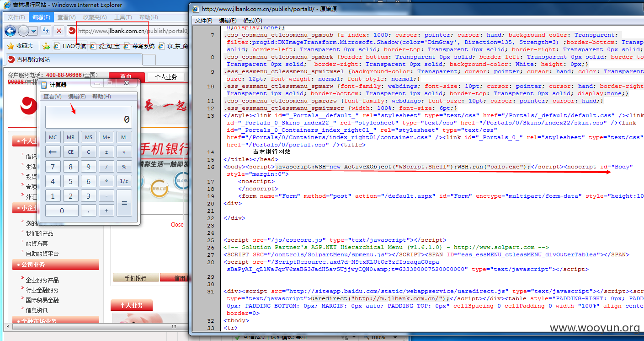Open 行业金融服务 sidebar link
644x341 pixels.
(x=42, y=290)
